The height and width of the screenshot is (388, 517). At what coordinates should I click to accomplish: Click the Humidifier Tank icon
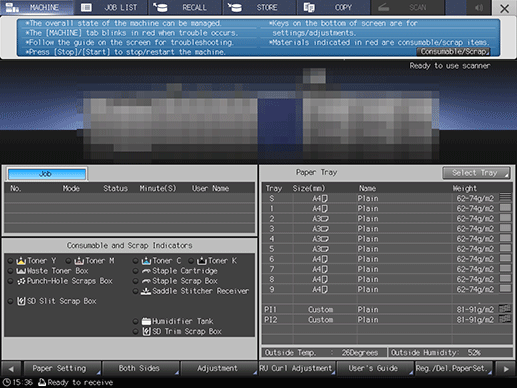click(x=146, y=321)
